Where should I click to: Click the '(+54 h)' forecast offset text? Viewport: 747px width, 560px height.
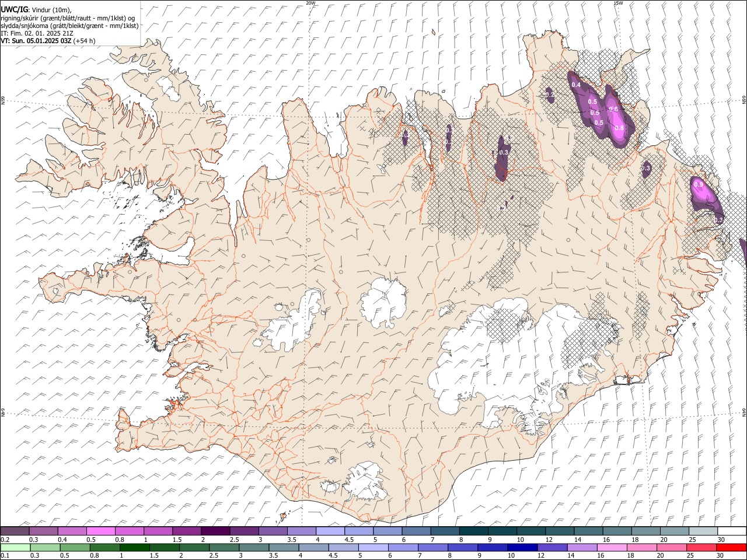[x=85, y=41]
